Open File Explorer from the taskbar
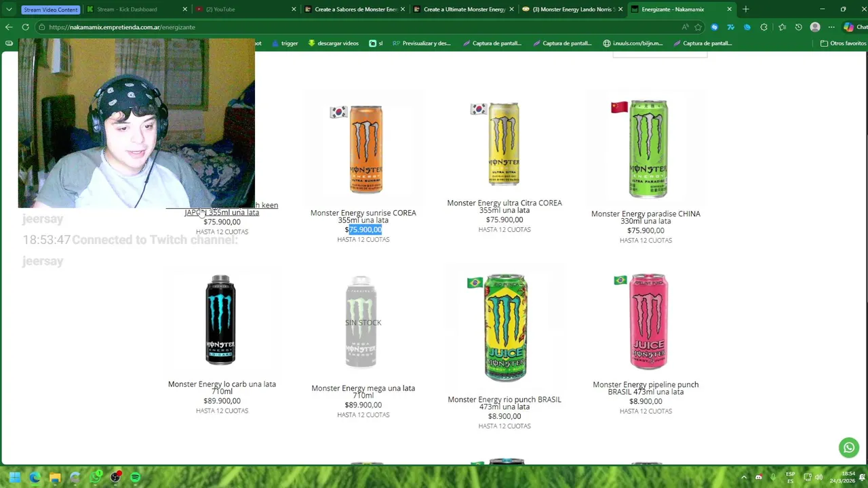Image resolution: width=868 pixels, height=488 pixels. pos(55,477)
